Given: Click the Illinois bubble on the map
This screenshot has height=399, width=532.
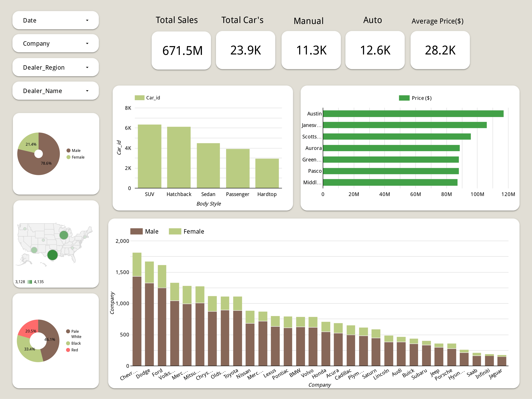Looking at the screenshot, I should click(x=64, y=235).
